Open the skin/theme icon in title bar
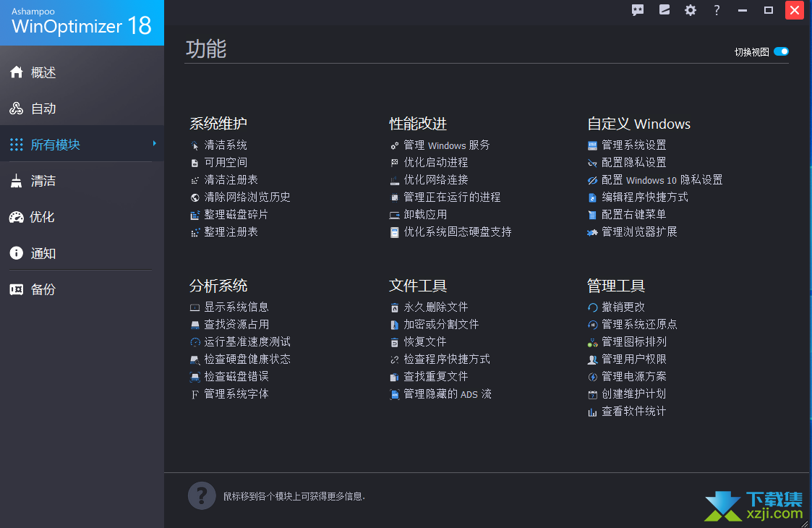Viewport: 812px width, 528px height. pos(664,10)
